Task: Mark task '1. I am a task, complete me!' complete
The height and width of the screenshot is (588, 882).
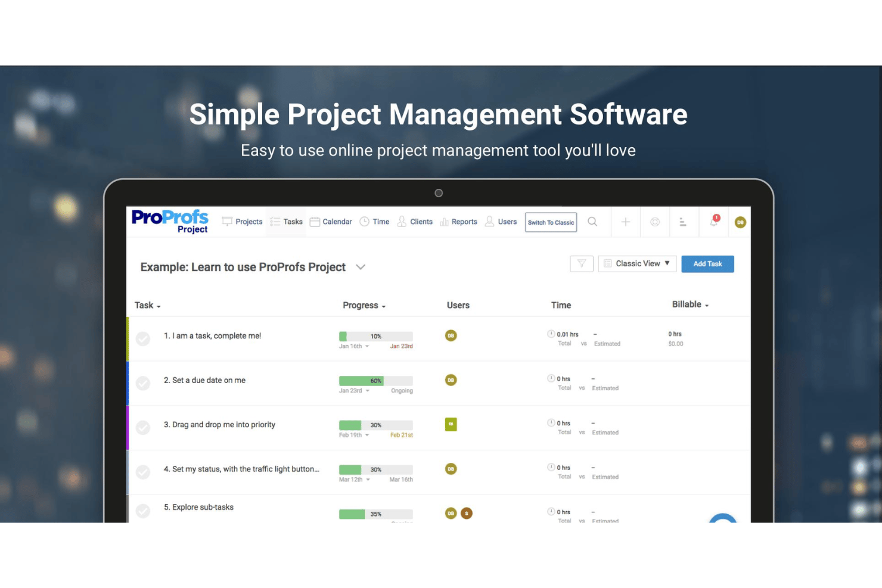Action: [143, 339]
